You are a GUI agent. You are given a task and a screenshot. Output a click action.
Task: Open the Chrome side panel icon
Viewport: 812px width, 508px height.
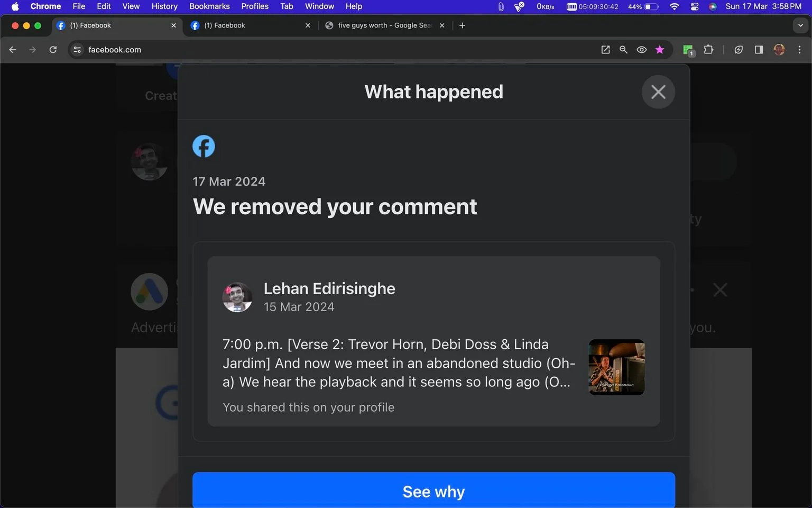click(x=759, y=50)
